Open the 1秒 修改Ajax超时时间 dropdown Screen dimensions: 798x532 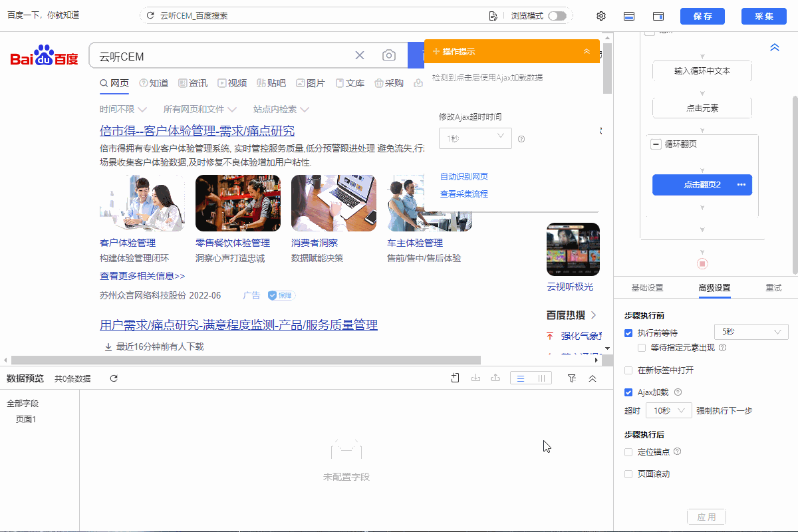pyautogui.click(x=475, y=138)
